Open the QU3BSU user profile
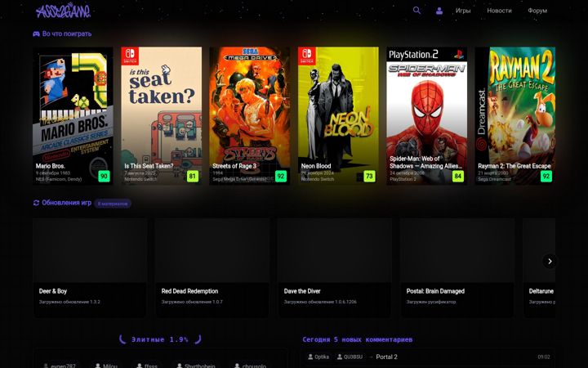The image size is (588, 368). 350,357
